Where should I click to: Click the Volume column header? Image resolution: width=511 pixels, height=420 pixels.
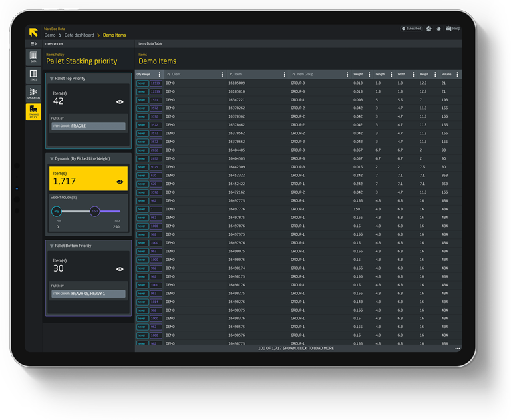point(446,75)
